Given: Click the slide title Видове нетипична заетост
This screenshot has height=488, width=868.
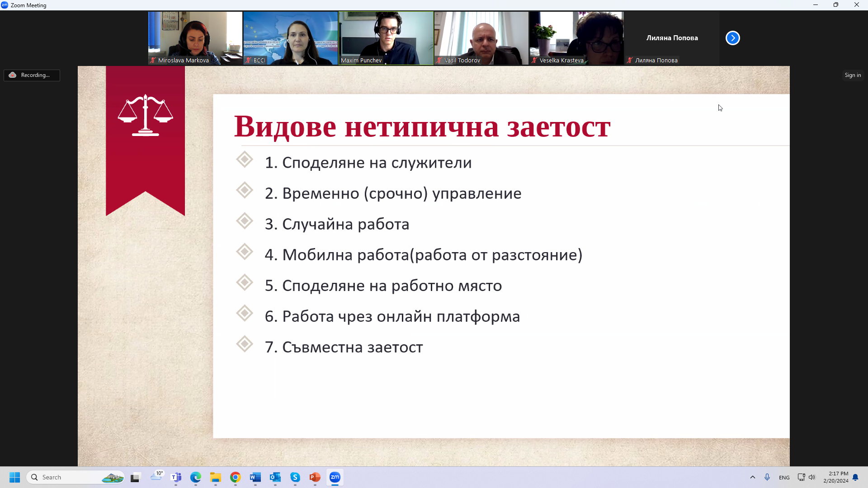Looking at the screenshot, I should click(422, 126).
